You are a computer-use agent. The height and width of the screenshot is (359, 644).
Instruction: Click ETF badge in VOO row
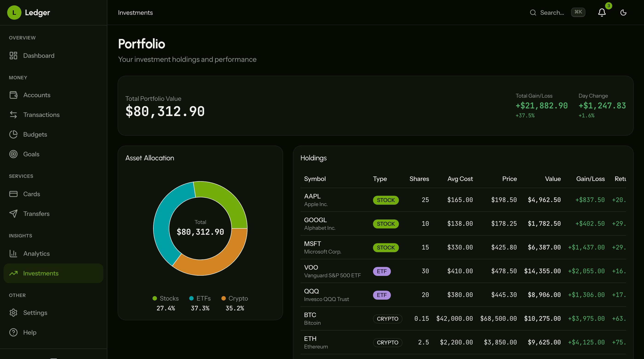pos(382,271)
